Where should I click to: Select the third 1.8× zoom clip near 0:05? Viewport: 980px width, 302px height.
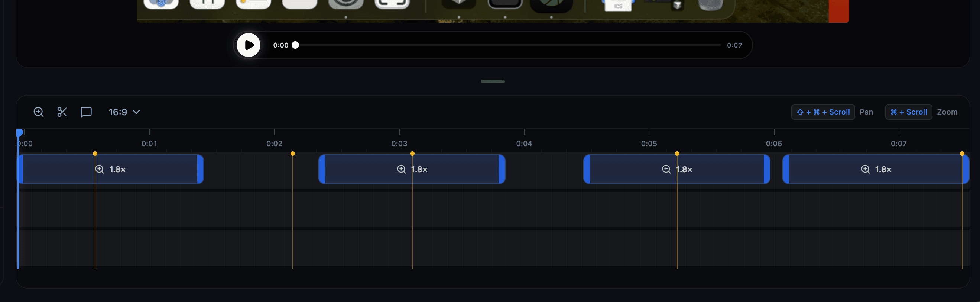pyautogui.click(x=677, y=169)
